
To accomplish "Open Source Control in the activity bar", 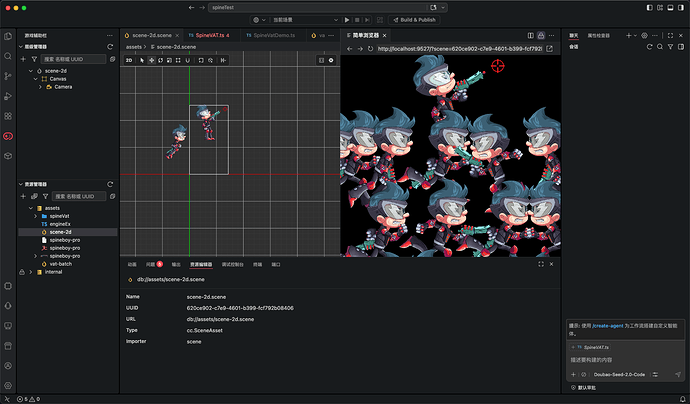I will click(x=8, y=76).
